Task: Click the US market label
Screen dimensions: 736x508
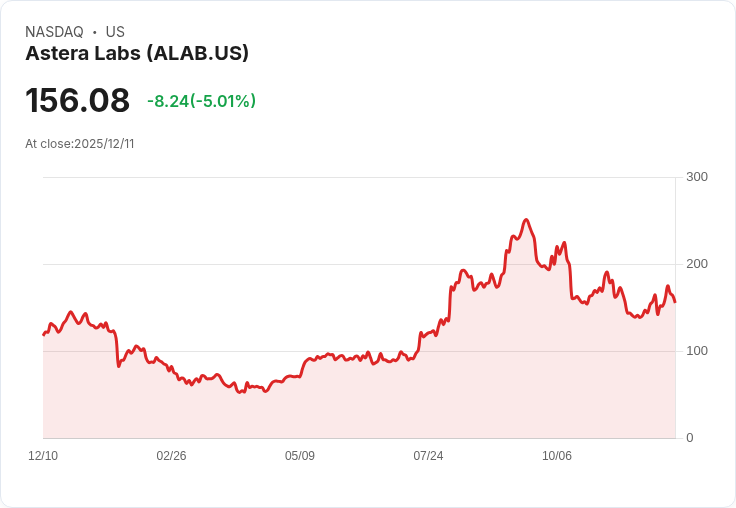Action: 115,32
